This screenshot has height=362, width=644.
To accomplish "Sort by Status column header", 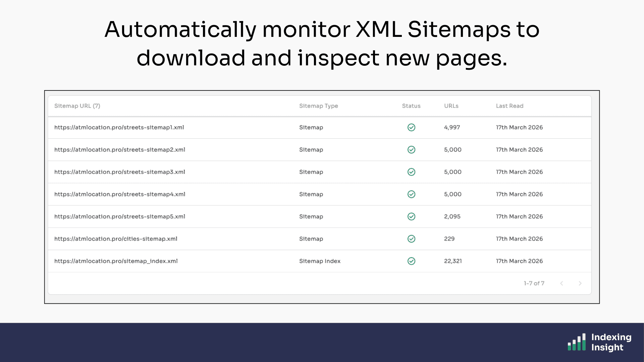I will coord(411,106).
